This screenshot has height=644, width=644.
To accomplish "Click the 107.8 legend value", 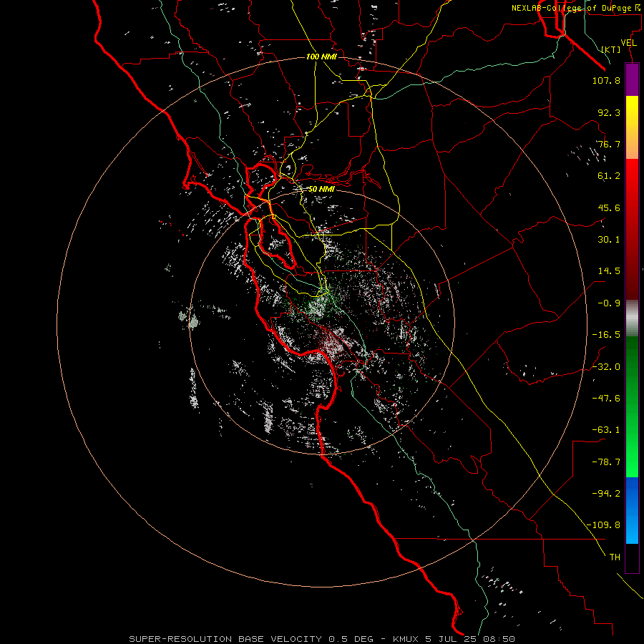I will pos(606,80).
